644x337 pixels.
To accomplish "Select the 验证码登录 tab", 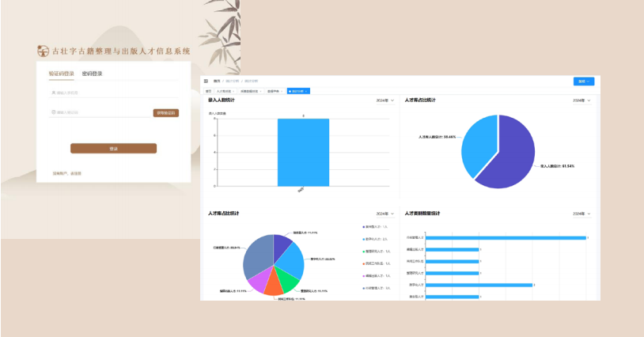I will [61, 74].
